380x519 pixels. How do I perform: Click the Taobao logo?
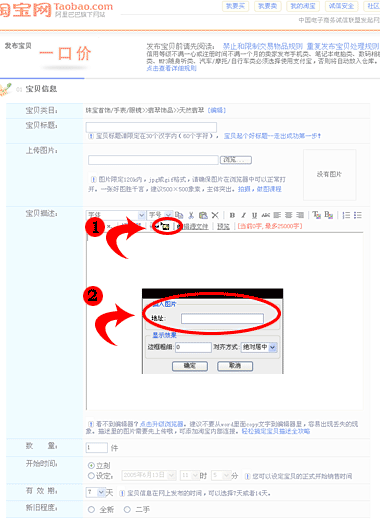(x=56, y=9)
